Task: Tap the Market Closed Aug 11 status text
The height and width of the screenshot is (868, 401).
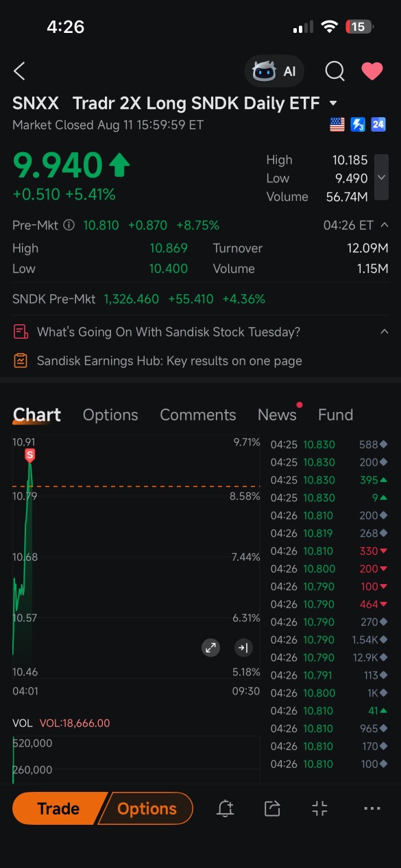Action: click(x=108, y=125)
